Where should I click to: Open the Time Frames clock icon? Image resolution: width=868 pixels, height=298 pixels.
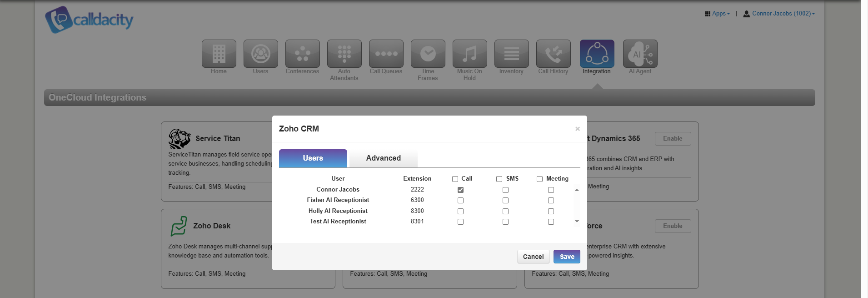tap(428, 54)
